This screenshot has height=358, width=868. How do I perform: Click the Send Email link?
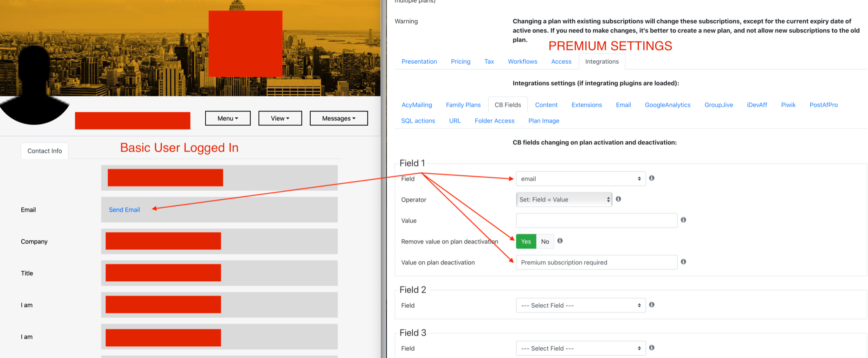124,210
